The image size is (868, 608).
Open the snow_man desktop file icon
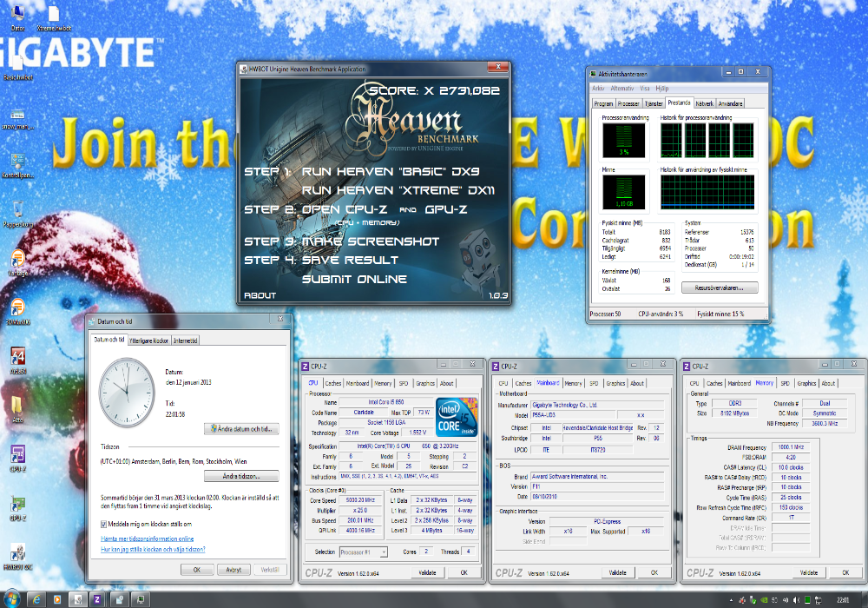click(x=17, y=117)
